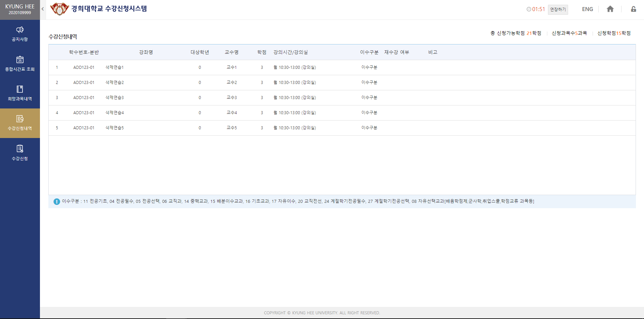Click 이수구분 cell in 삭제연습5 row
644x319 pixels.
point(369,128)
